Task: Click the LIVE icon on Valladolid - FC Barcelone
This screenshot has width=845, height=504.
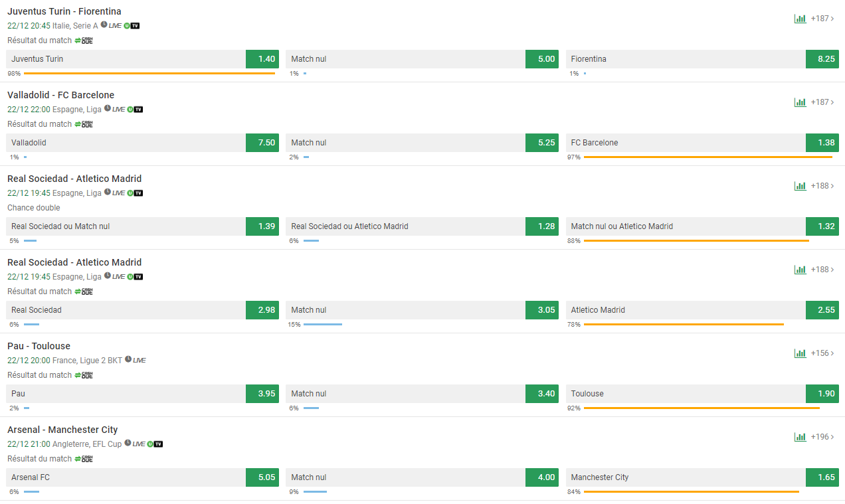Action: pos(118,110)
